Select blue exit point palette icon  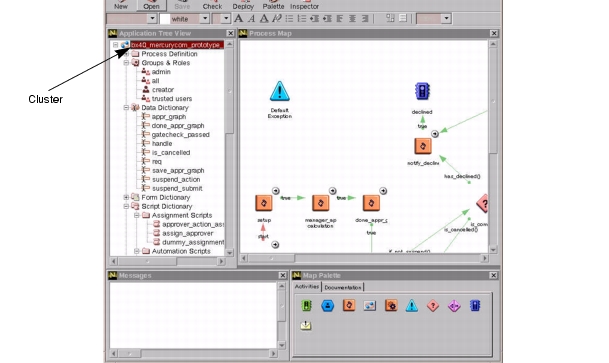coord(475,306)
